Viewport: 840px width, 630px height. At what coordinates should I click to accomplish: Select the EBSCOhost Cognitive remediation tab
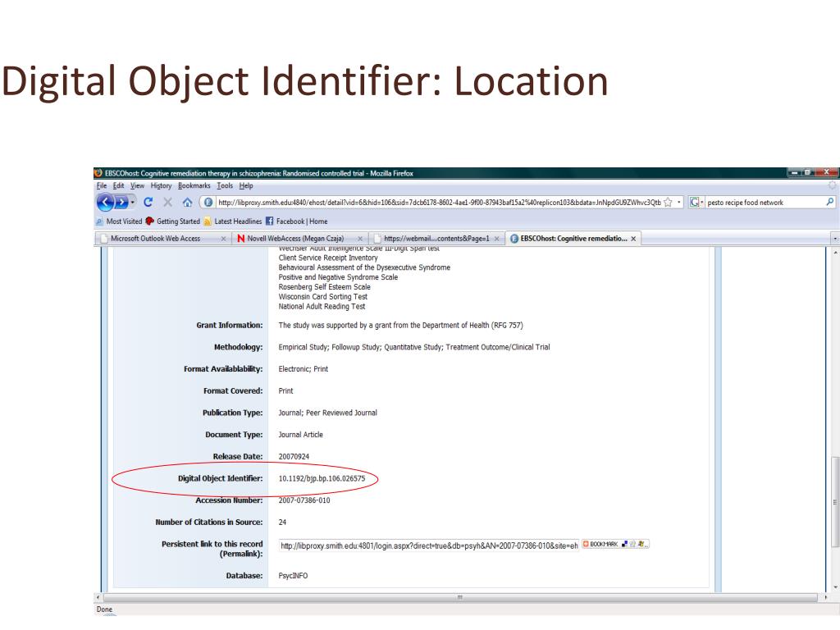573,239
